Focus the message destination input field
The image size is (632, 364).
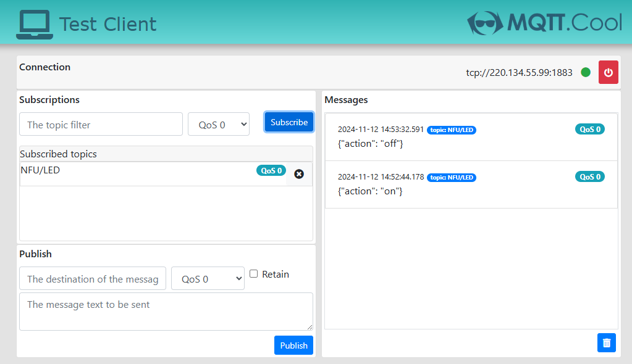93,279
